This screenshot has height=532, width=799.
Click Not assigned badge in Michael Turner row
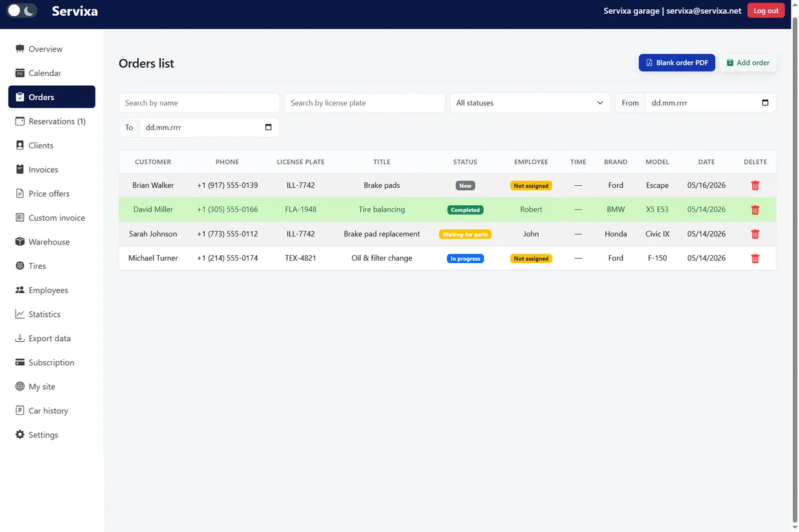click(x=531, y=259)
